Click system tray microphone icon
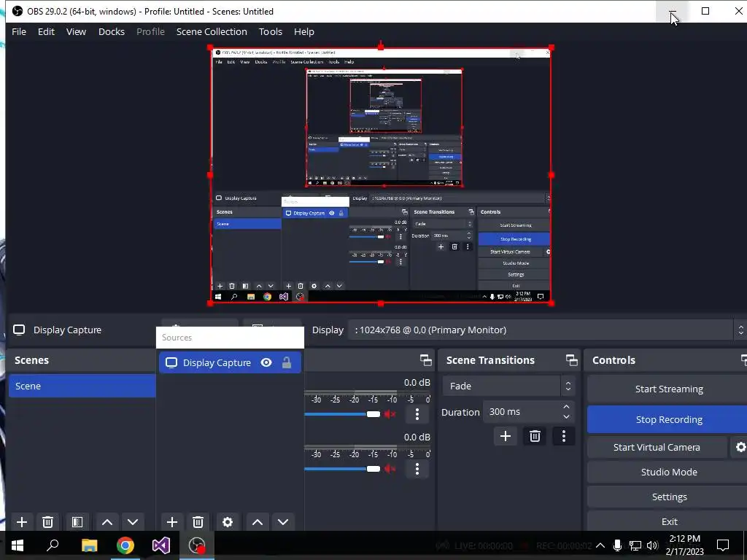 click(x=617, y=545)
